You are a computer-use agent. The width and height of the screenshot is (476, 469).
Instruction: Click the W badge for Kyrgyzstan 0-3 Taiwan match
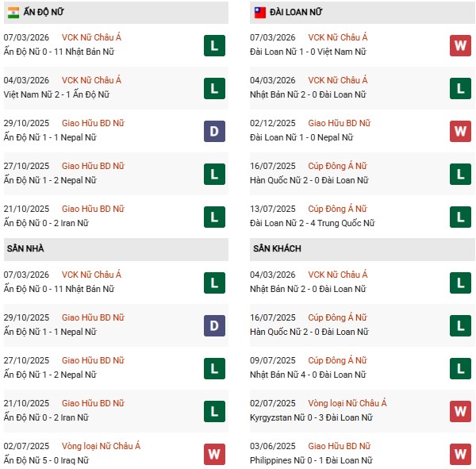click(x=460, y=411)
